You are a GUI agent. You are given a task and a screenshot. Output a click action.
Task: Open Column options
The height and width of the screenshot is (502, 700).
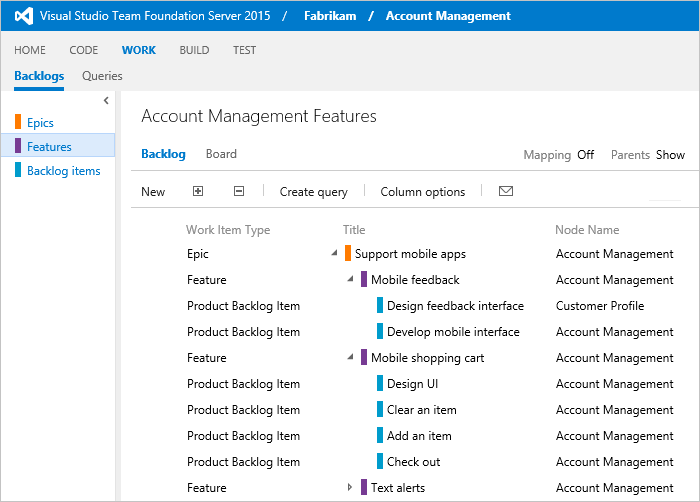[423, 192]
